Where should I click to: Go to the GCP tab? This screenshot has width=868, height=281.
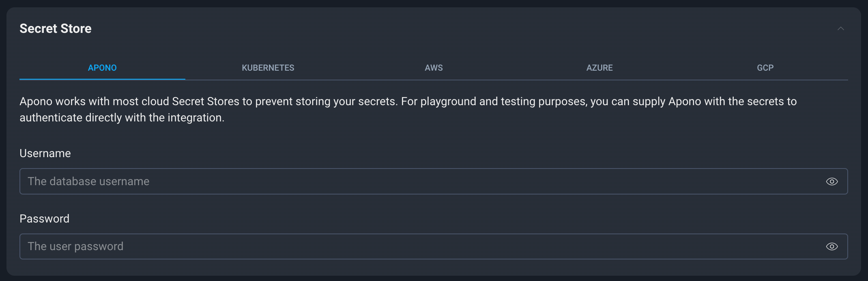[x=765, y=68]
